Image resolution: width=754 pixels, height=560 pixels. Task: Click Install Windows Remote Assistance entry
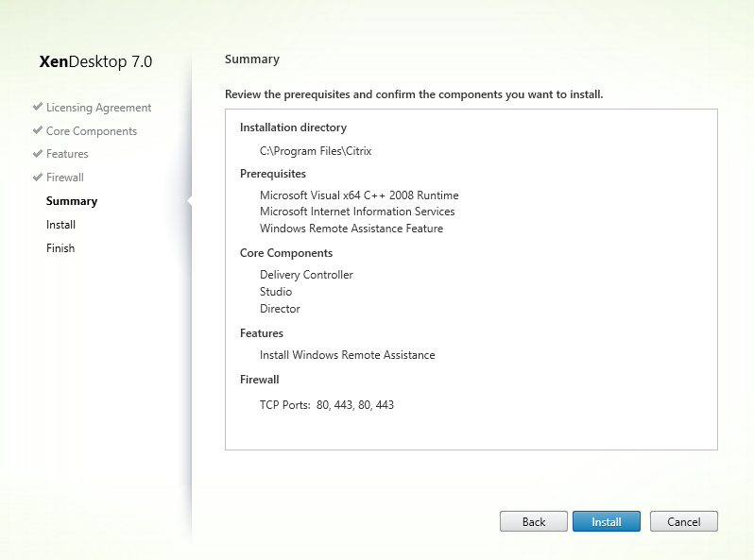[348, 355]
